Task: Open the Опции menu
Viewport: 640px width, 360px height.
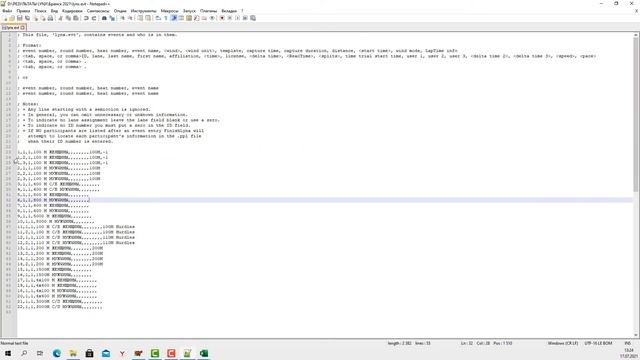Action: (120, 11)
